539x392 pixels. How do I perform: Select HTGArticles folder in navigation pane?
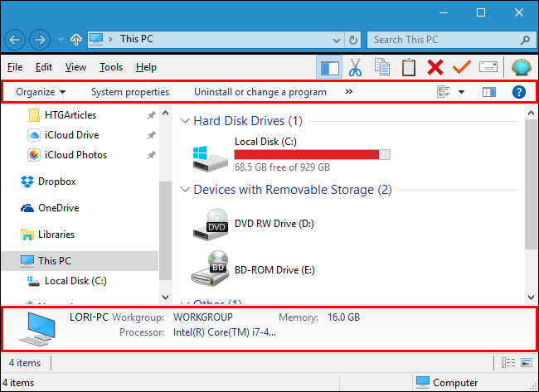[70, 115]
